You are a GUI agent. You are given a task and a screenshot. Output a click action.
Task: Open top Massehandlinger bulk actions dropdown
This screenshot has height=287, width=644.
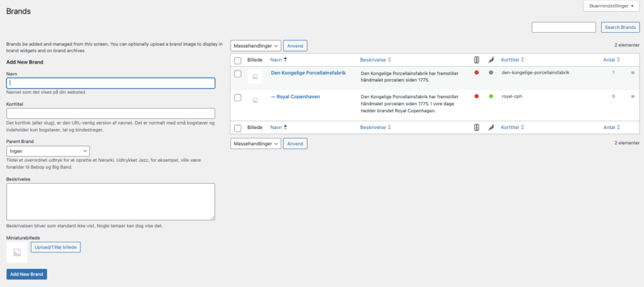pyautogui.click(x=256, y=46)
